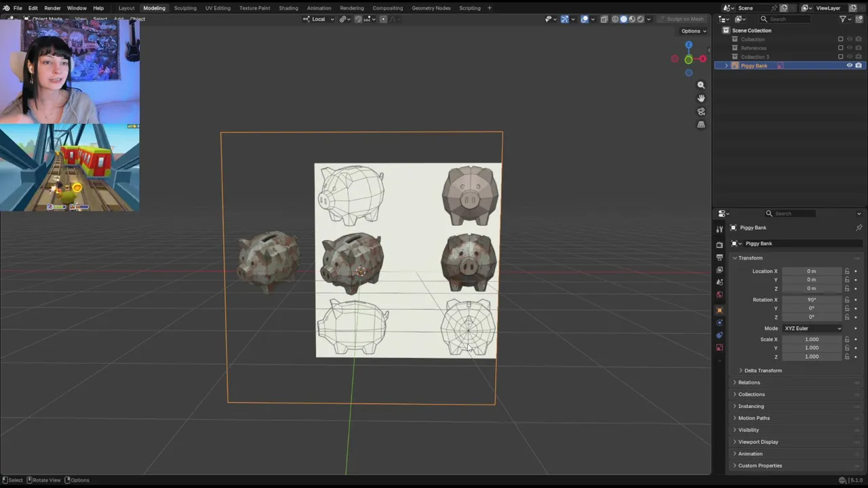Screen dimensions: 868x488
Task: Tick exclude checkbox for References collection
Action: 840,48
